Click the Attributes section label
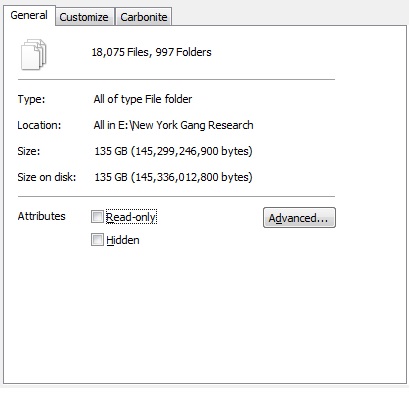 tap(41, 216)
